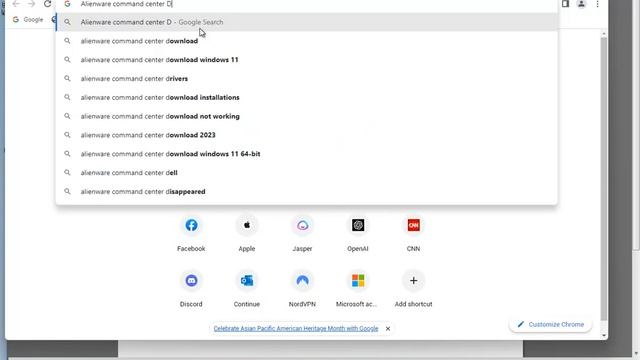Open the Microsoft account shortcut
This screenshot has height=360, width=640.
coord(358,290)
